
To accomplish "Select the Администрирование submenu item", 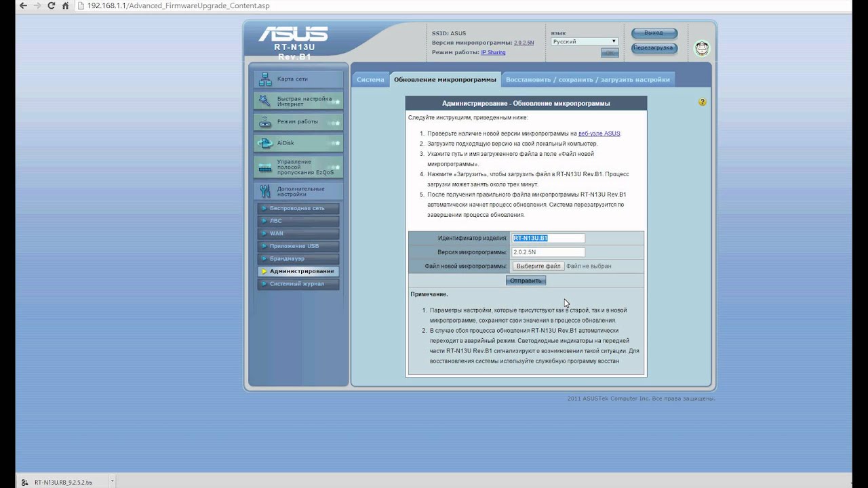I will tap(298, 271).
